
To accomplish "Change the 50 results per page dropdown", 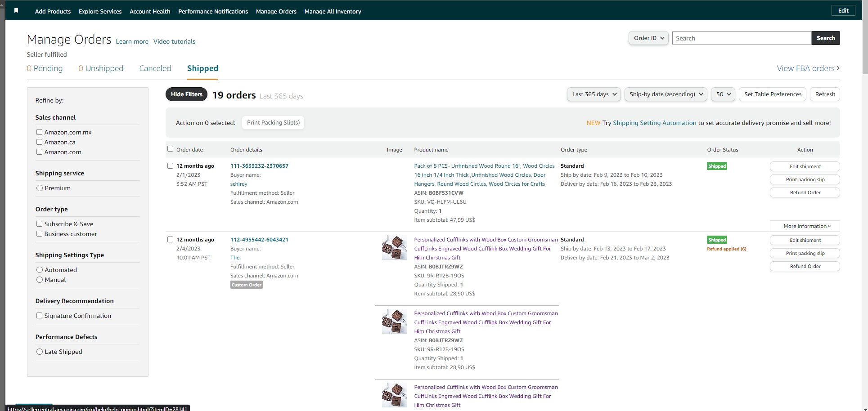I will (723, 94).
